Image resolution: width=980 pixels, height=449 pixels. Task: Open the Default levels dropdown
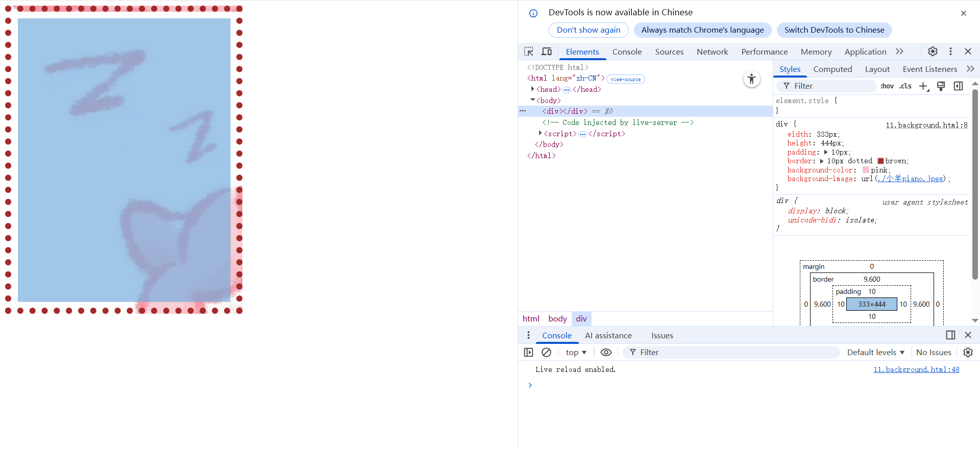876,353
